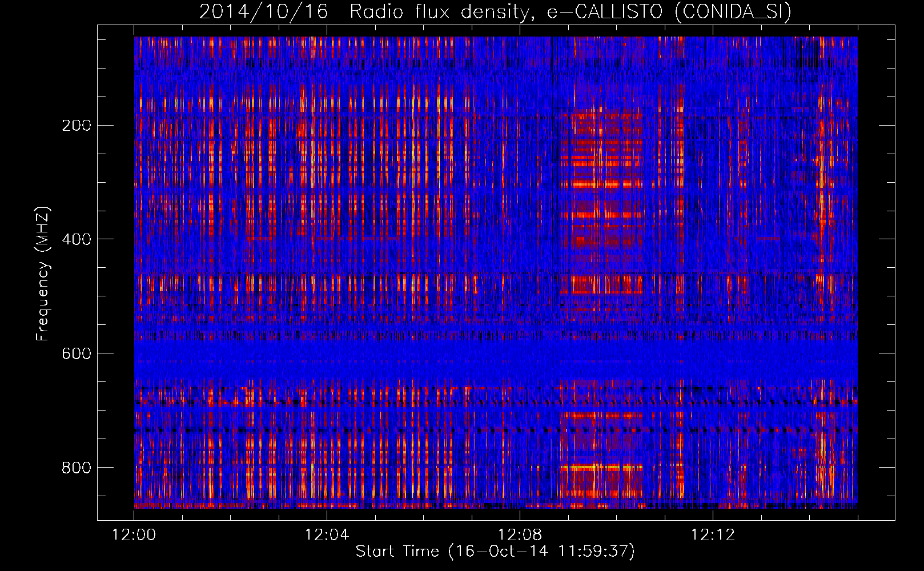Click the plot title mentioning e-CALLISTO
924x571 pixels.
496,11
